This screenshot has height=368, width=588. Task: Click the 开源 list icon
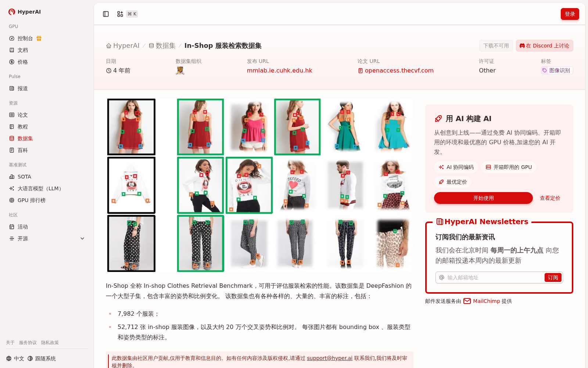12,238
